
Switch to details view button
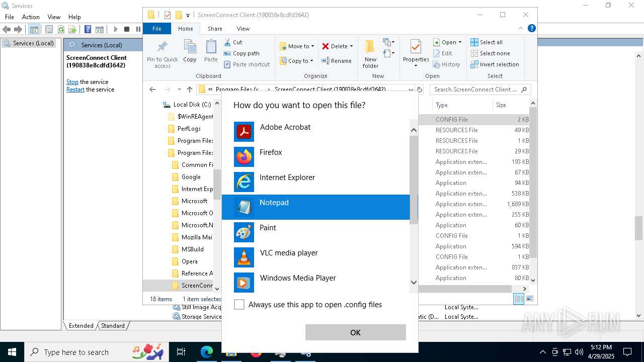tap(519, 299)
